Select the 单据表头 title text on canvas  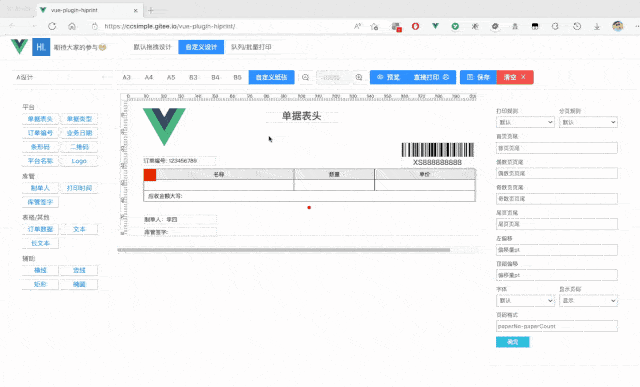302,116
